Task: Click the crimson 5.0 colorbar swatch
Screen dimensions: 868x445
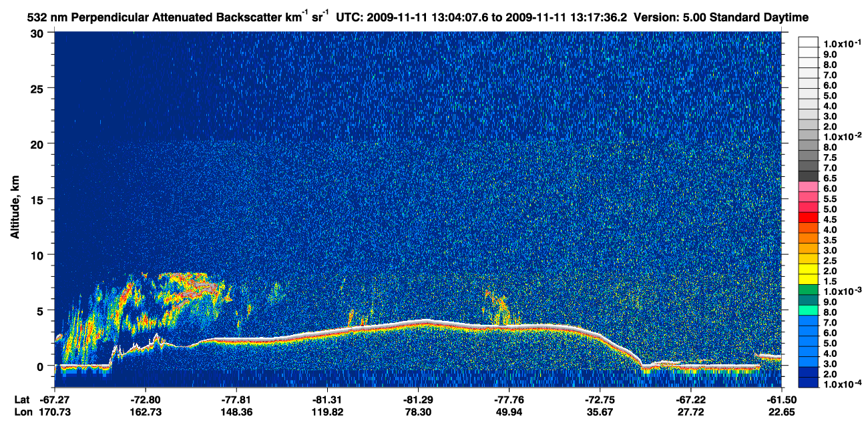Action: pos(808,207)
